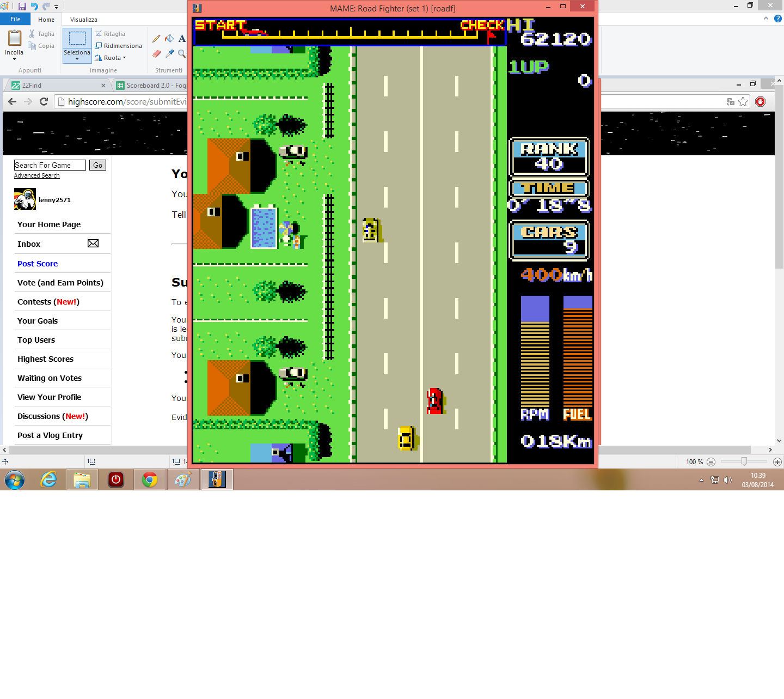Click the AdBlock extension icon
784x699 pixels.
tap(761, 101)
